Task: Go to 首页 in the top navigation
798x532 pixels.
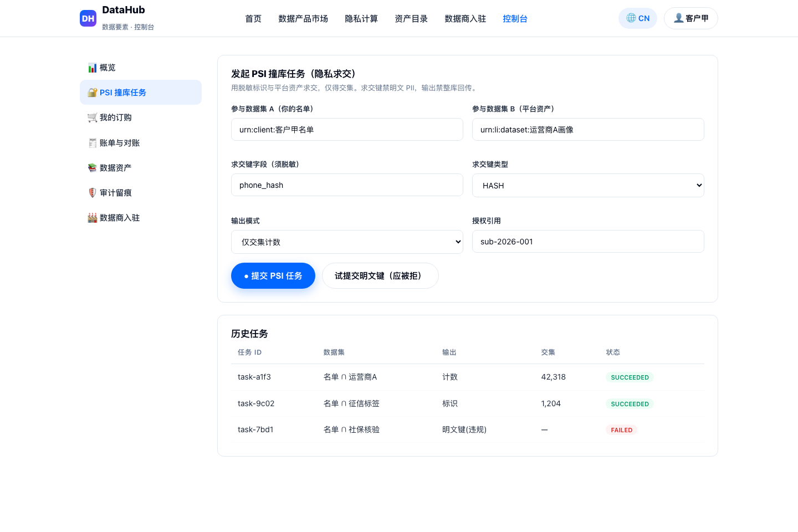Action: (x=253, y=19)
